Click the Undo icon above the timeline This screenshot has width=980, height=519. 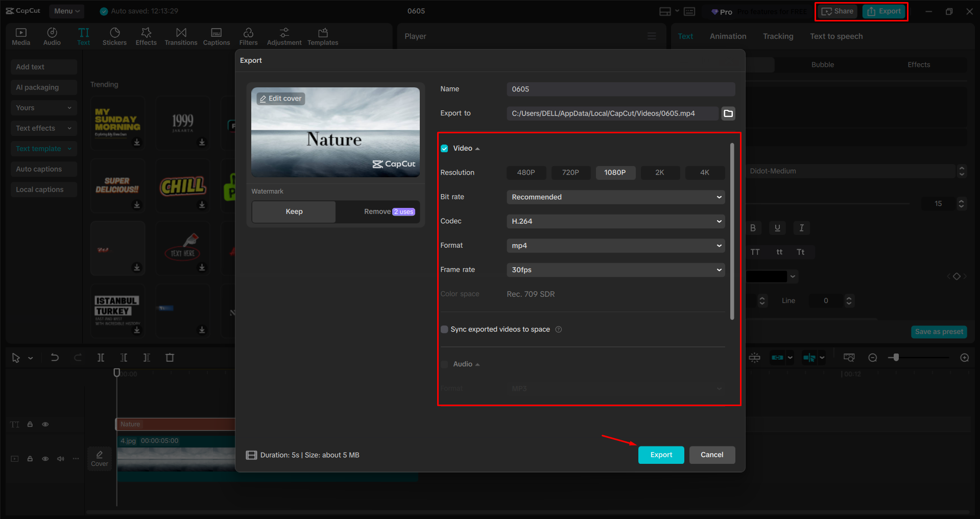pyautogui.click(x=55, y=357)
